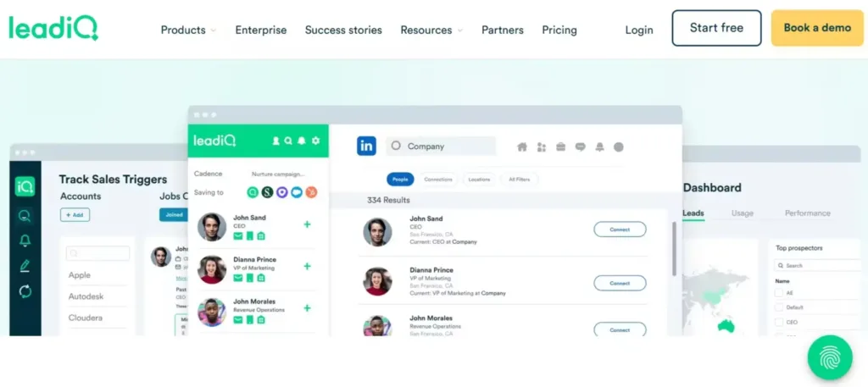
Task: Open the Cadence Nurture campaign selector
Action: pos(280,174)
